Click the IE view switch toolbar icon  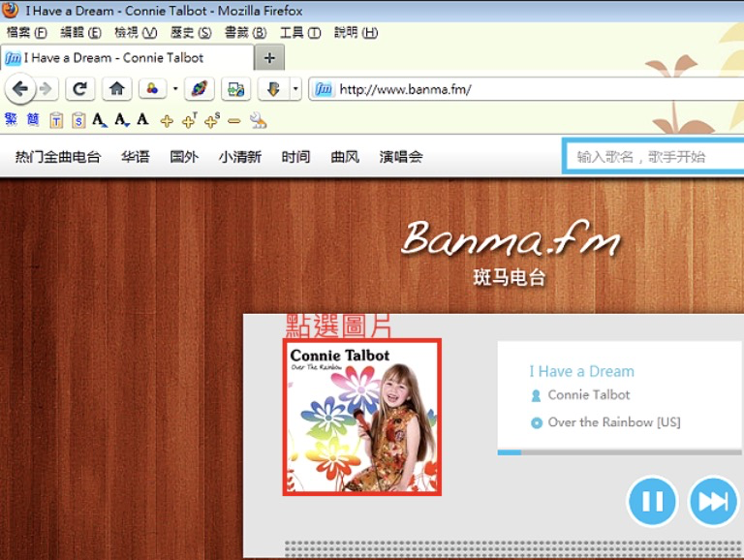click(235, 89)
